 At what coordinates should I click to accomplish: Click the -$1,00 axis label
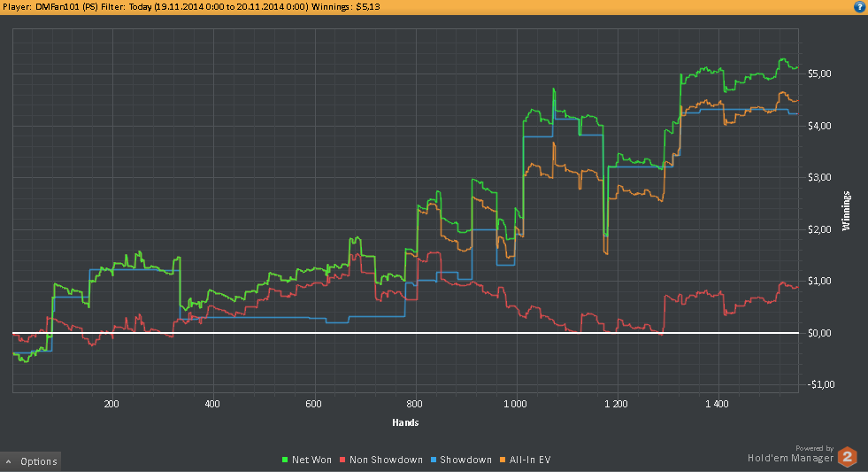(x=820, y=384)
